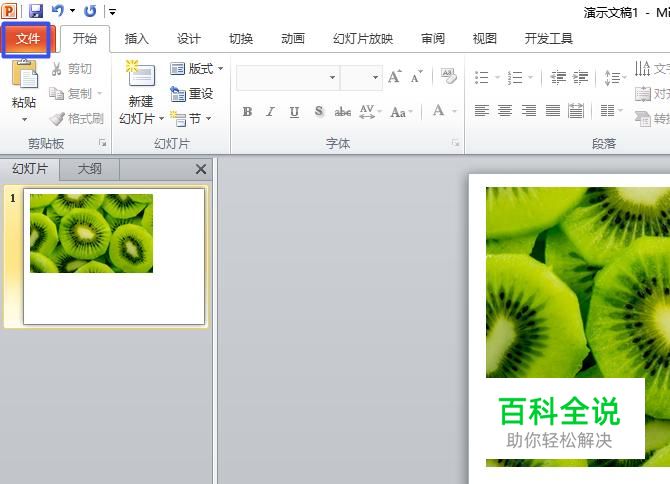Screen dimensions: 670x484
Task: Click the decrease font size icon
Action: click(x=417, y=77)
